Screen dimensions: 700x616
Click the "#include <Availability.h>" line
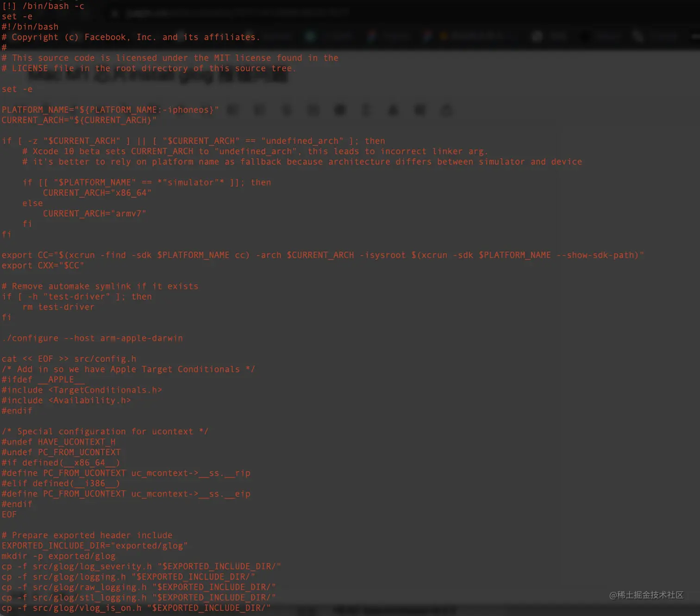click(66, 400)
